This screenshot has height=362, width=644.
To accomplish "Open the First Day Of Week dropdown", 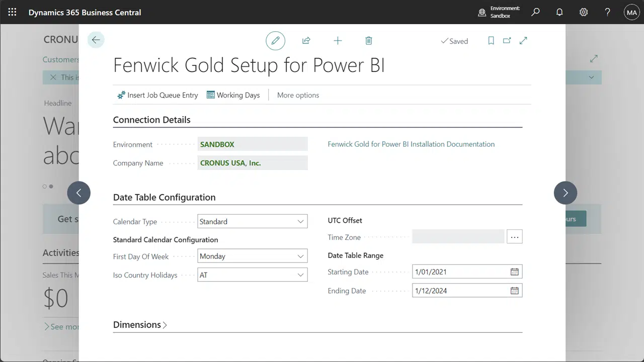I will (x=252, y=256).
